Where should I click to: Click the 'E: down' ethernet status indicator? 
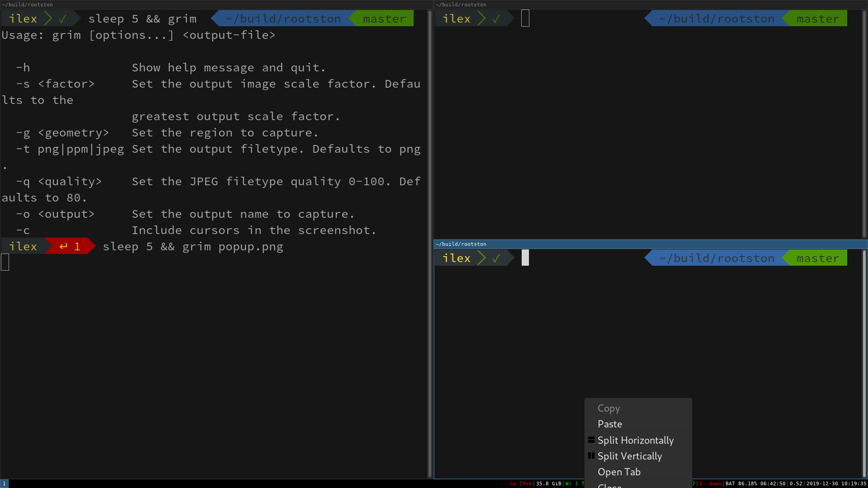click(709, 483)
